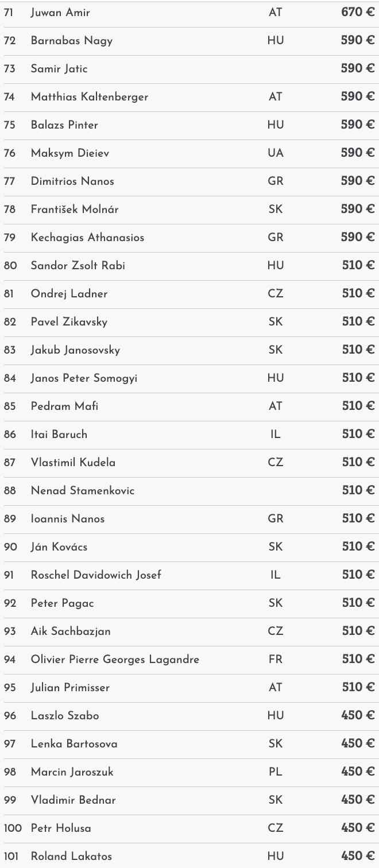Click on Roland Lakatos at rank 101
This screenshot has height=868, width=379.
(71, 857)
